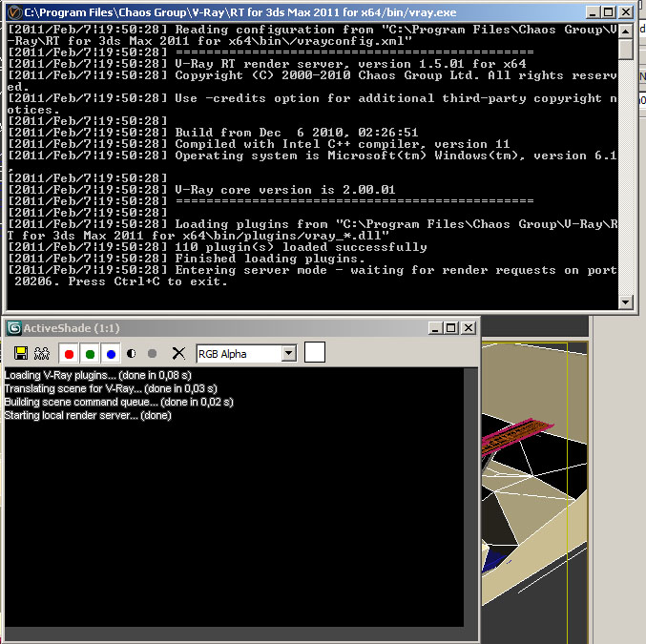
Task: Clone the rendered frame window
Action: coord(42,353)
